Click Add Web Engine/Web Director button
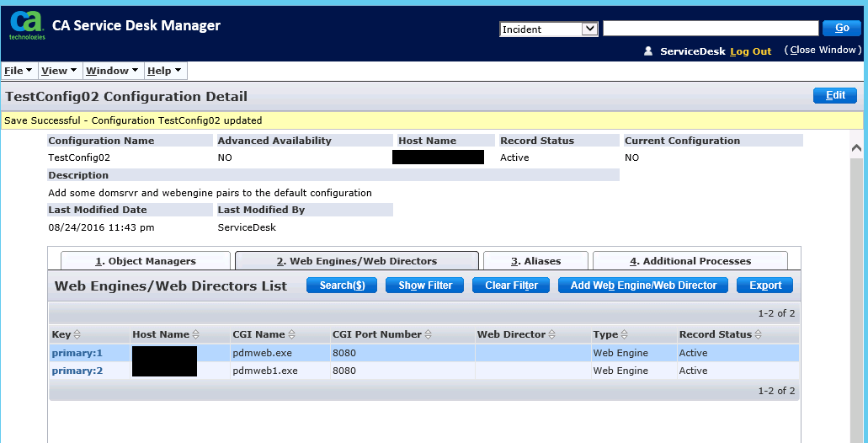This screenshot has height=443, width=868. click(643, 286)
